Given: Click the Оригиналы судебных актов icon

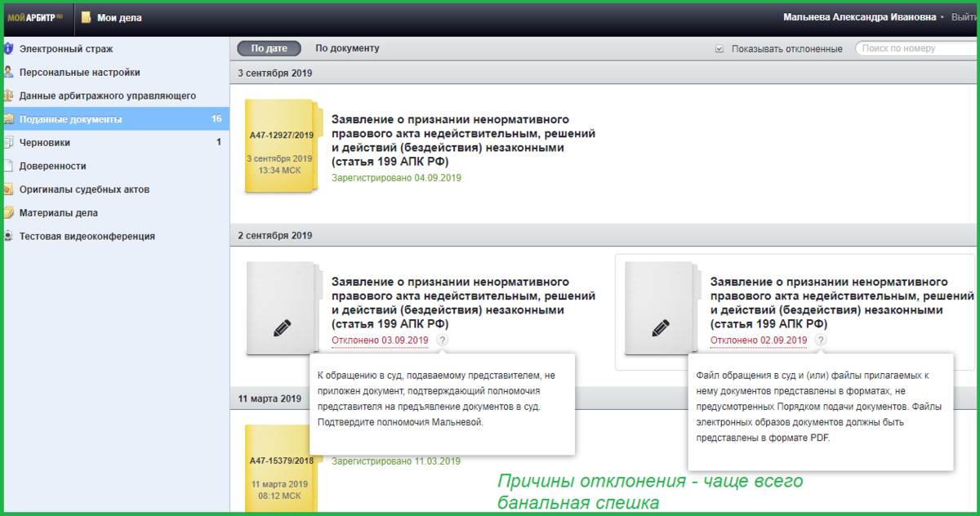Looking at the screenshot, I should click(8, 189).
